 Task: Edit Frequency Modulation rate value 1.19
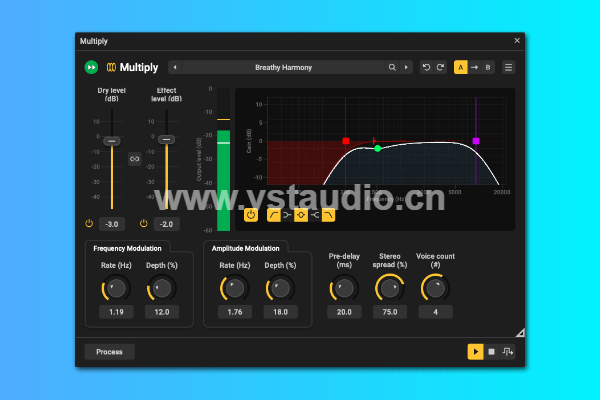coord(116,312)
